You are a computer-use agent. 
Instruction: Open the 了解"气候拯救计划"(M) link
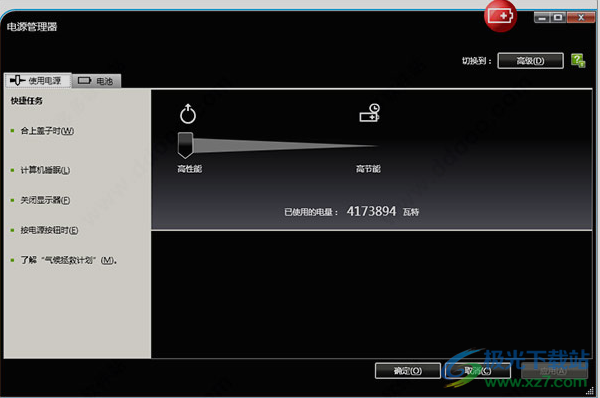(x=68, y=260)
